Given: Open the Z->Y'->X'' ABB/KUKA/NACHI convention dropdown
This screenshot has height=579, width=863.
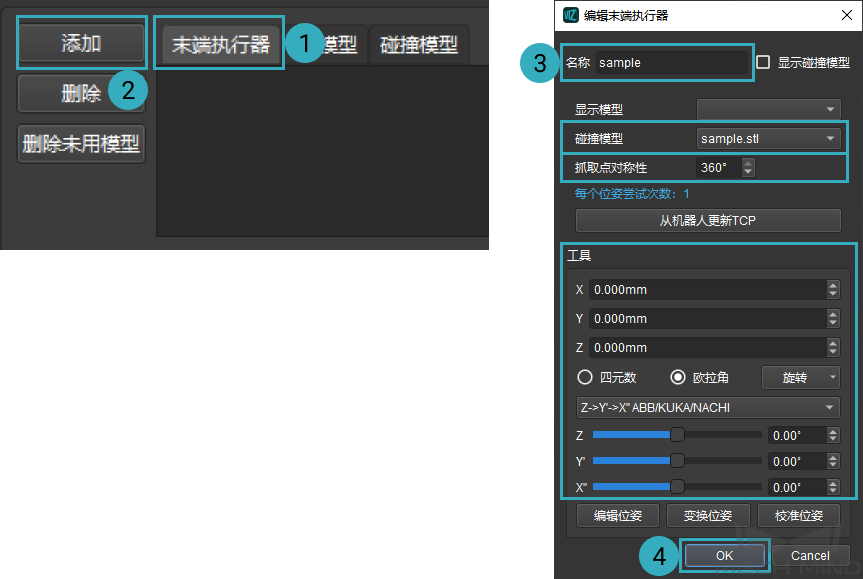Looking at the screenshot, I should (708, 408).
